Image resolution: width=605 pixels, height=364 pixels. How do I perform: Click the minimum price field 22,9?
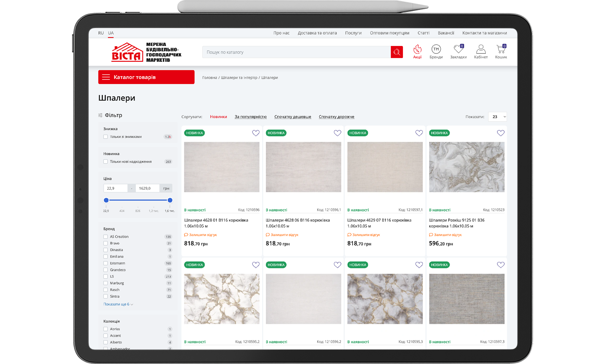[x=115, y=188]
